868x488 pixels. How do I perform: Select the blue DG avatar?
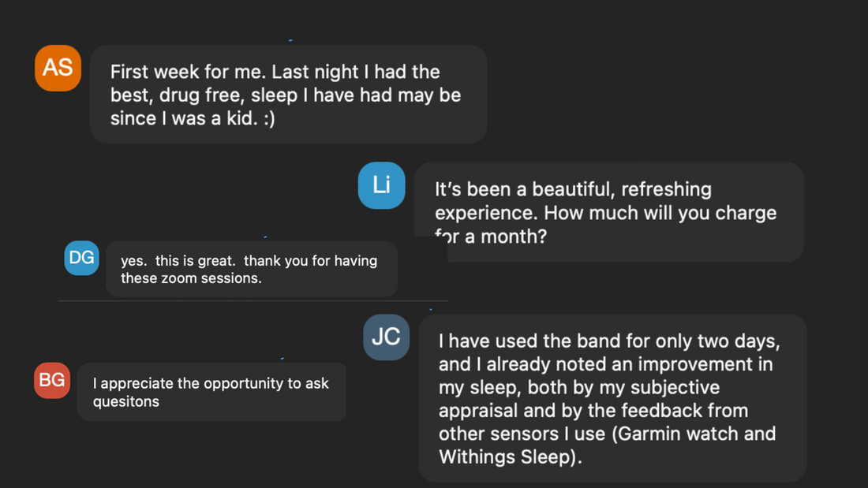pyautogui.click(x=81, y=258)
